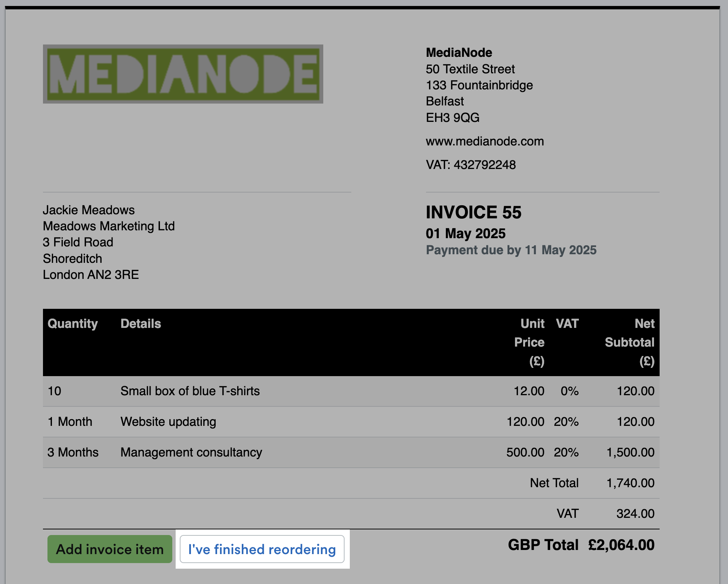Click the GBP Total £2,064.00 amount

(621, 545)
